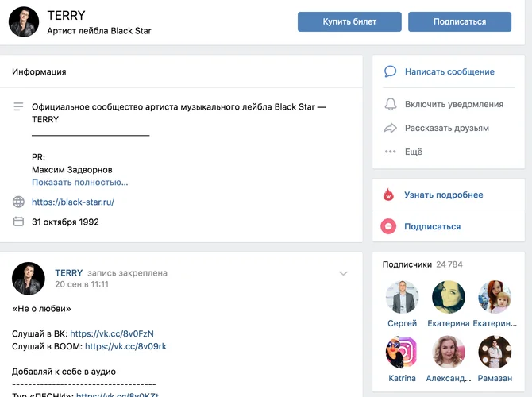Open https://black-star.ru/ link

pos(73,202)
